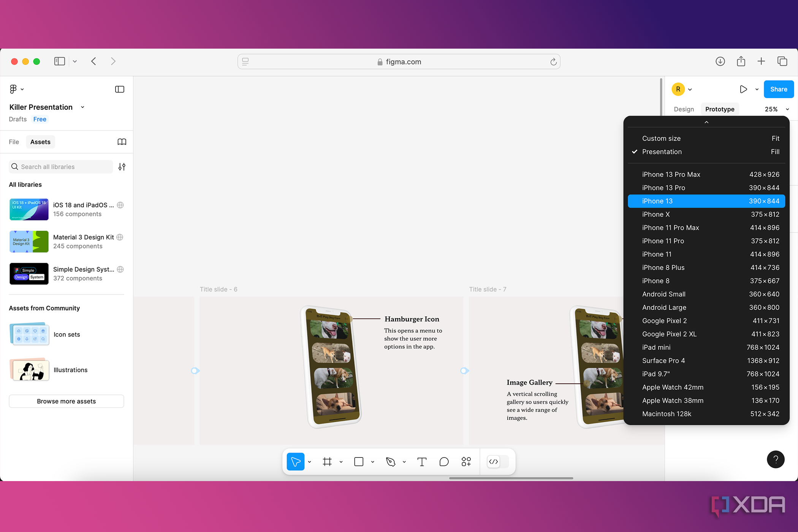
Task: Choose iPhone 13 device preset
Action: [706, 201]
